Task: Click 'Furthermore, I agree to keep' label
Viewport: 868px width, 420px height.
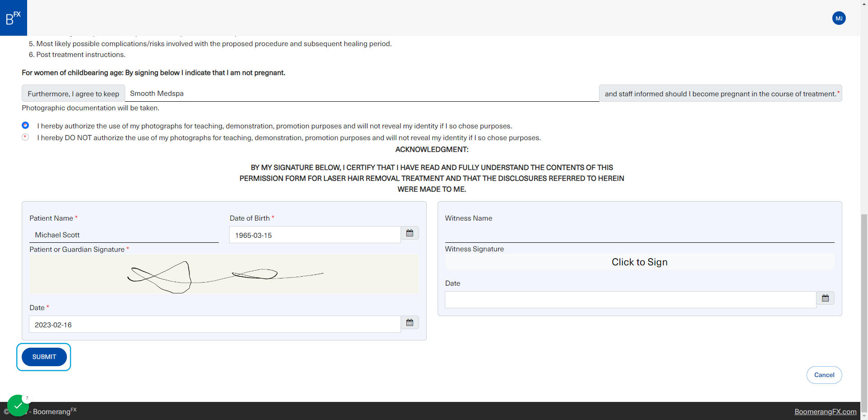Action: [x=73, y=94]
